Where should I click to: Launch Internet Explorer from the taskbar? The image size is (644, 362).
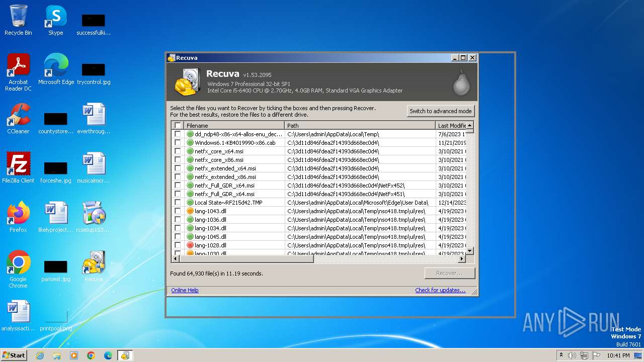pyautogui.click(x=40, y=355)
